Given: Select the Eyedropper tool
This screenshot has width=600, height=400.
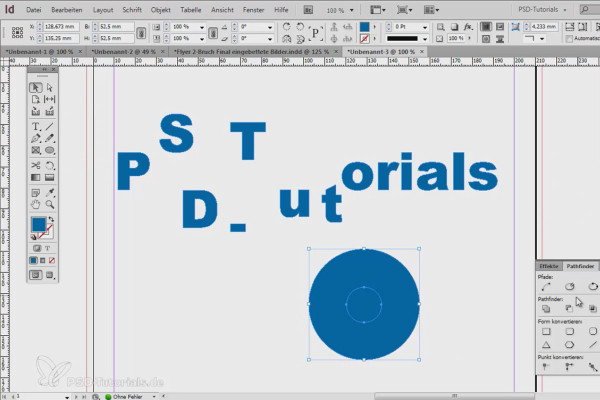Looking at the screenshot, I should tap(50, 193).
